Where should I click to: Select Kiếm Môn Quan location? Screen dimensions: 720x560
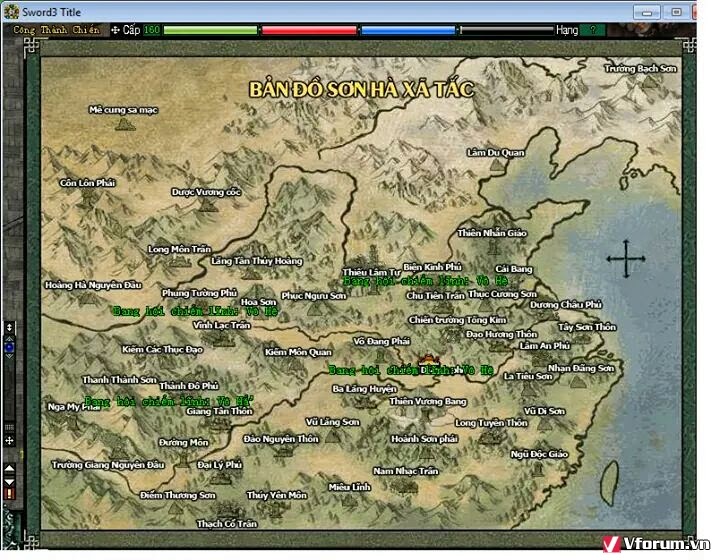click(298, 352)
